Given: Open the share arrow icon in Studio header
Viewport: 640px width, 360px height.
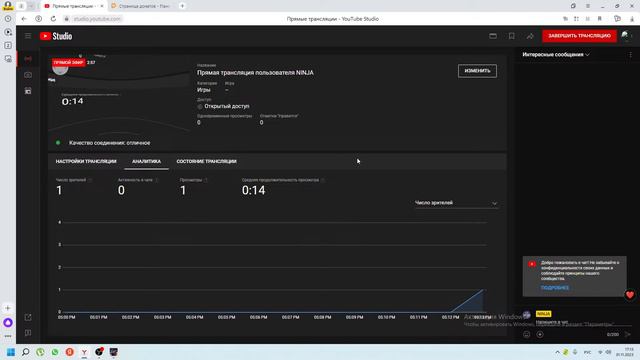Looking at the screenshot, I should tap(530, 36).
